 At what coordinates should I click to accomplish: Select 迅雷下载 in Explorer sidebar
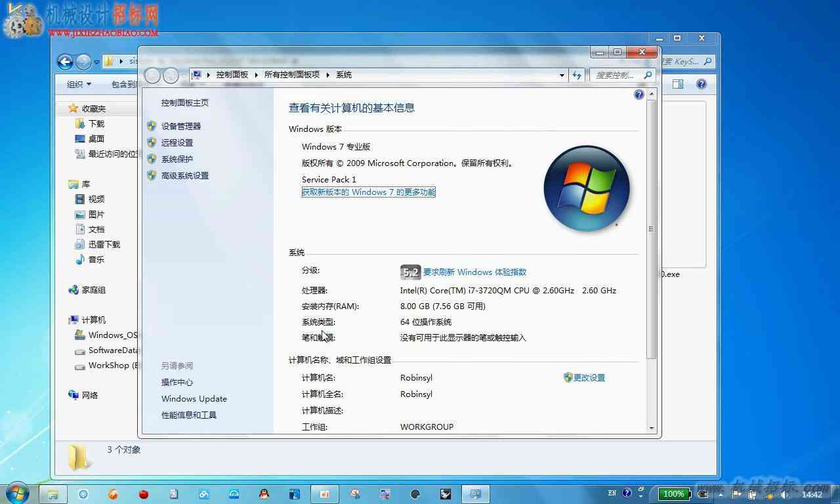pyautogui.click(x=104, y=244)
